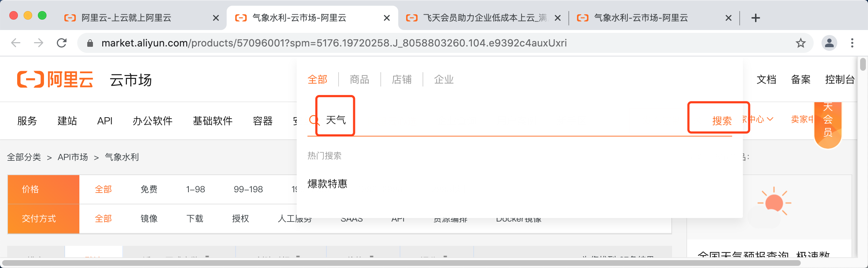
Task: Close the last 气象水利-云市场 tab
Action: tap(729, 18)
